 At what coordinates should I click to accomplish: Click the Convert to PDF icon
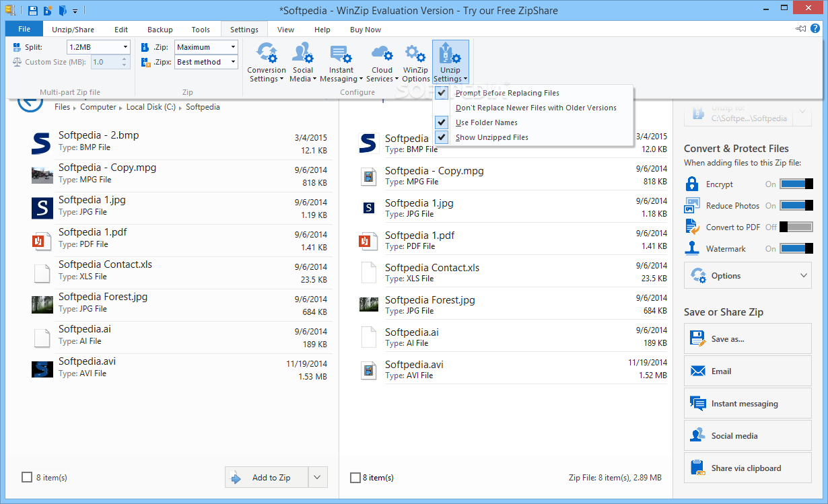click(x=692, y=227)
